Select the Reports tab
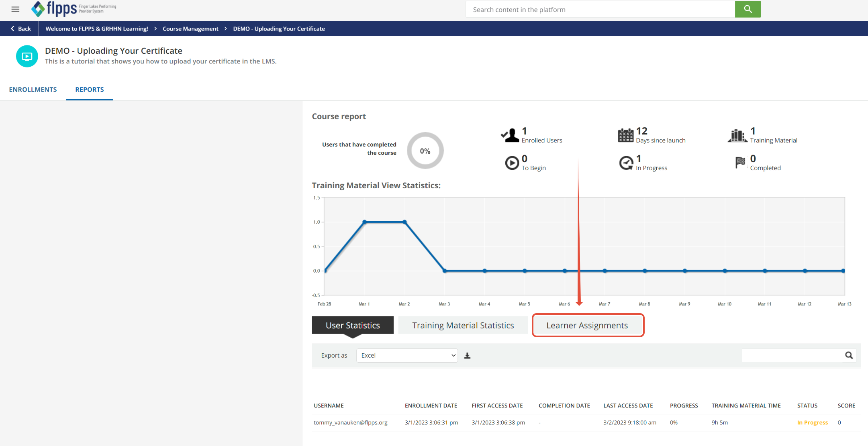Viewport: 868px width, 446px height. point(90,90)
